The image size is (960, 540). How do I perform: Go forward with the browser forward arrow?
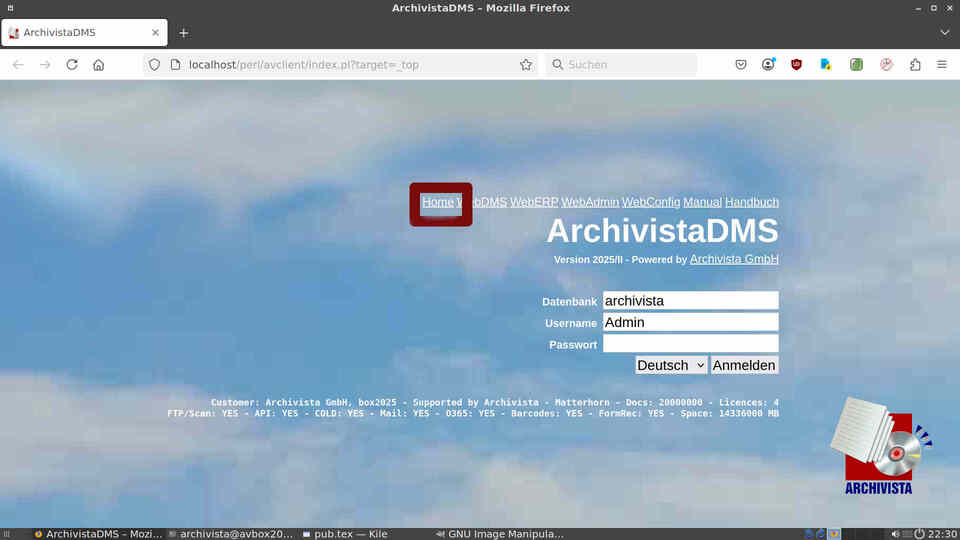click(x=45, y=64)
